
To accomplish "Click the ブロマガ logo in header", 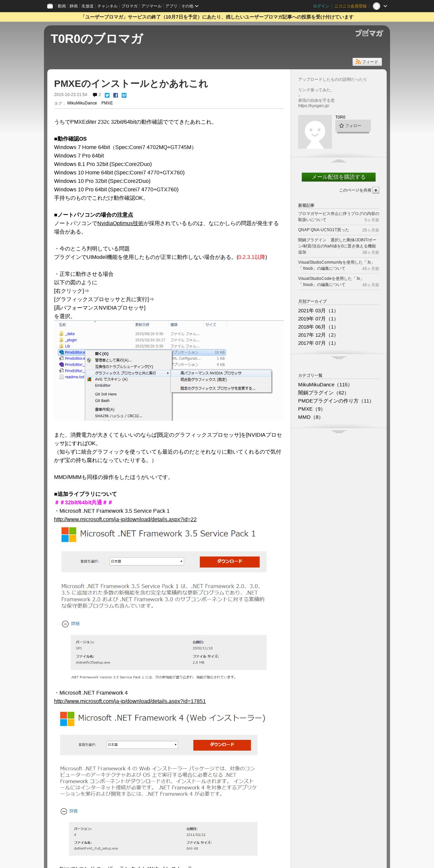I will click(x=369, y=33).
